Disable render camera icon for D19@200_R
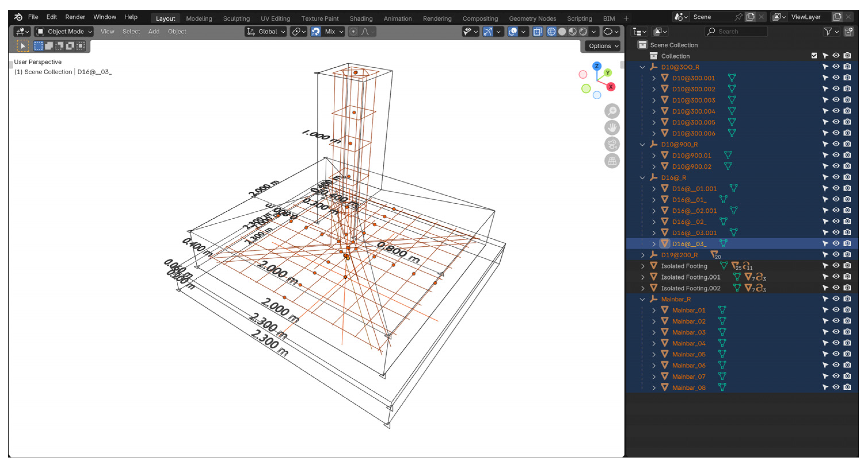The height and width of the screenshot is (467, 868). pos(847,255)
